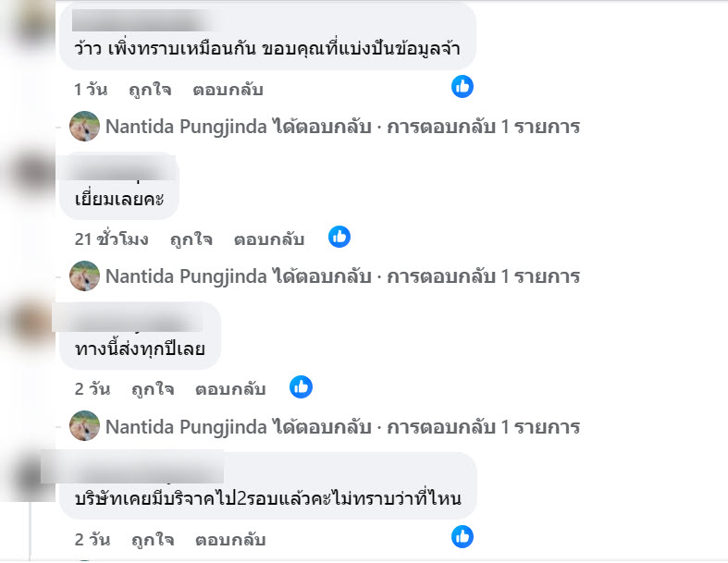
Task: Click Nantida's avatar below the "ทางนี้ส่งทุกปีเลย" comment
Action: tap(85, 425)
